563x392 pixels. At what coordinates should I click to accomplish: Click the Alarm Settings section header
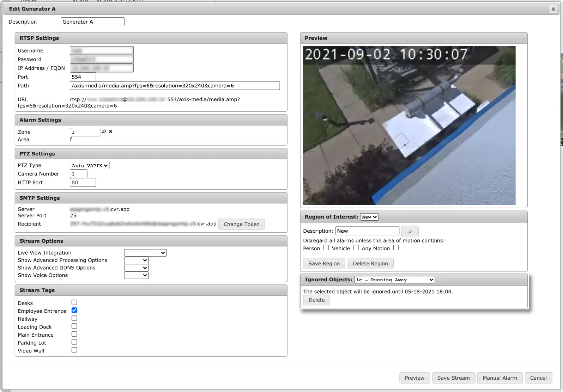click(151, 120)
